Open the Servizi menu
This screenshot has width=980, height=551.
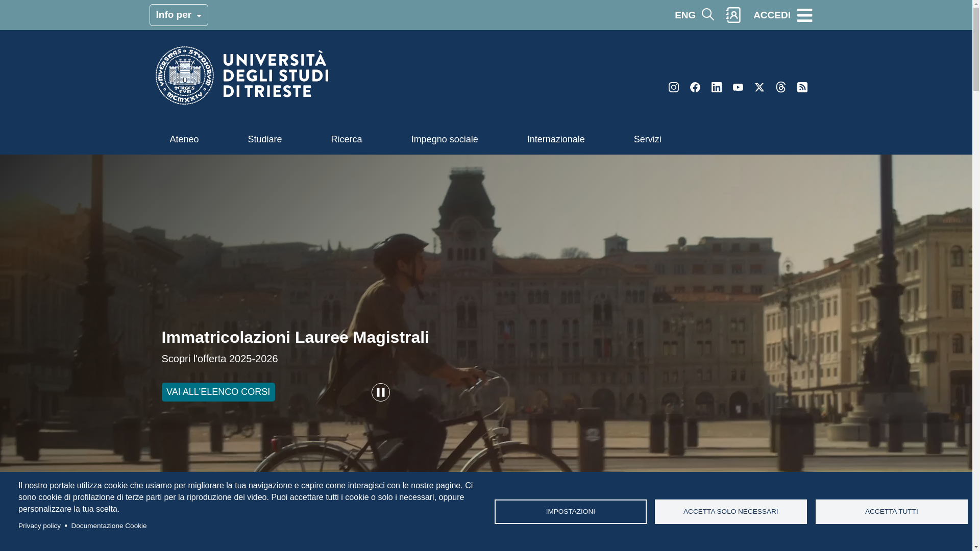tap(647, 139)
